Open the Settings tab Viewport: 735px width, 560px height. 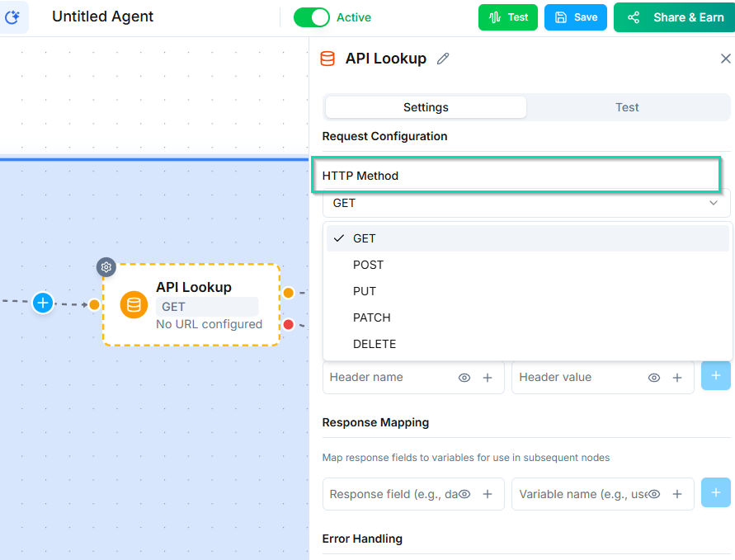click(426, 107)
